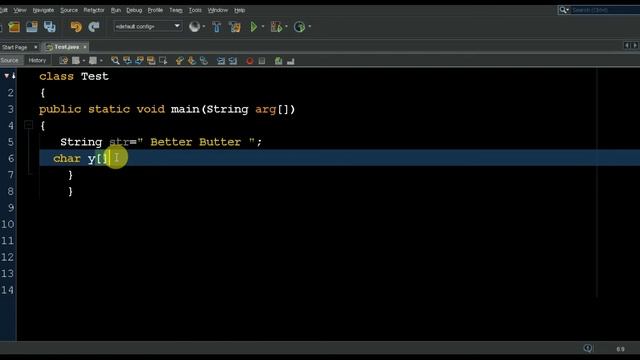Open the Help menu

[x=240, y=10]
